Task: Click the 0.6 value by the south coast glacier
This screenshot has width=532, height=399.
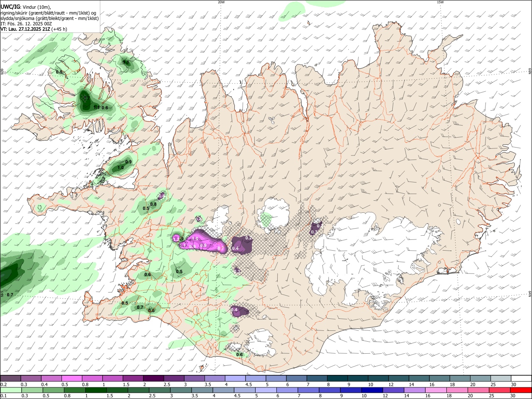Action: pos(239,355)
